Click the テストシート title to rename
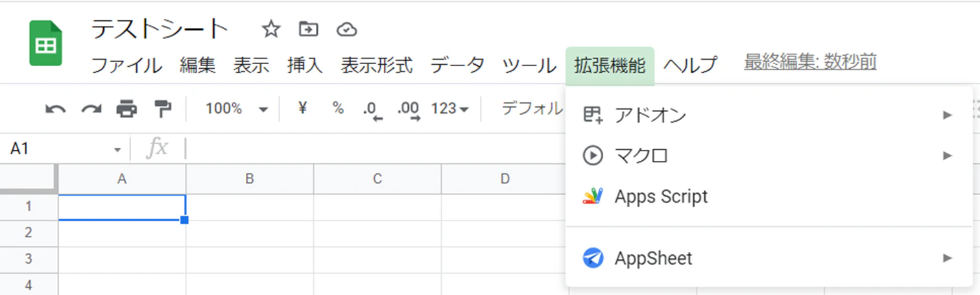The width and height of the screenshot is (980, 295). tap(160, 29)
